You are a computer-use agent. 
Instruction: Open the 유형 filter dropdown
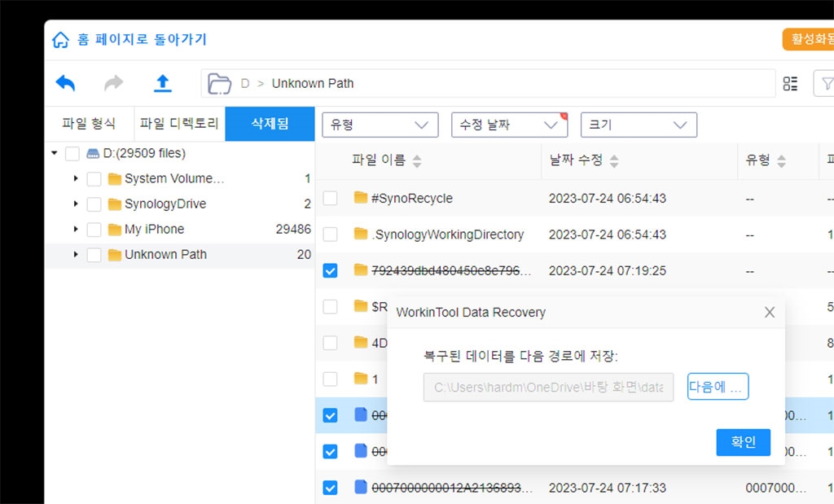pyautogui.click(x=380, y=125)
